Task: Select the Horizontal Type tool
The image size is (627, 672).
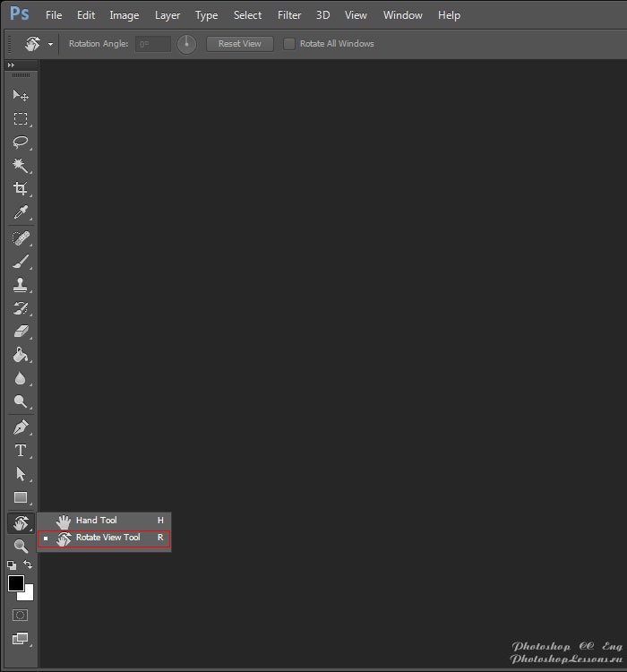Action: point(20,451)
